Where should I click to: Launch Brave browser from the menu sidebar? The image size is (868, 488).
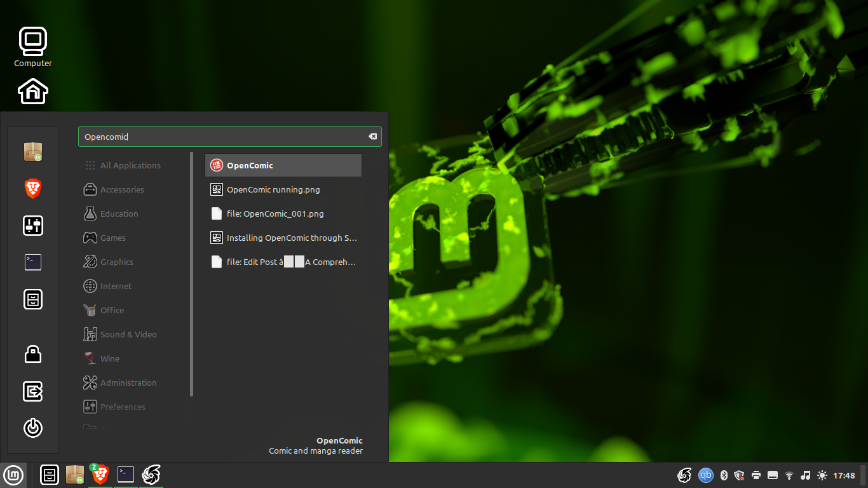33,189
